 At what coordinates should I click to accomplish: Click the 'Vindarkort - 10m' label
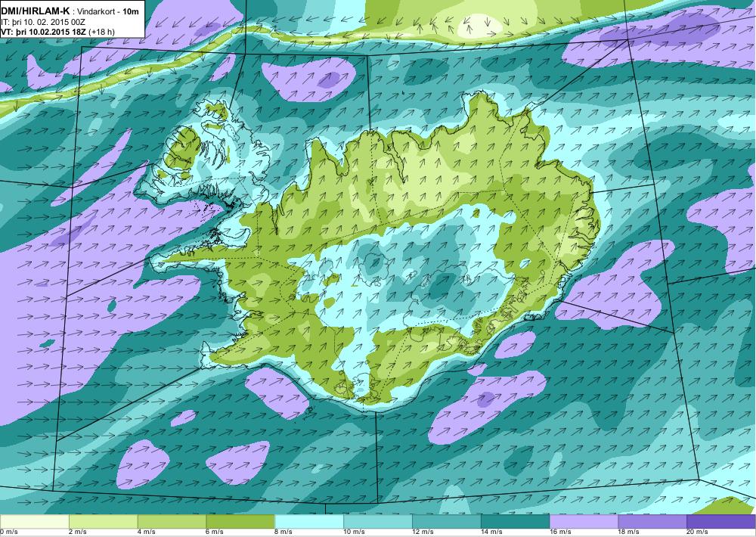107,11
